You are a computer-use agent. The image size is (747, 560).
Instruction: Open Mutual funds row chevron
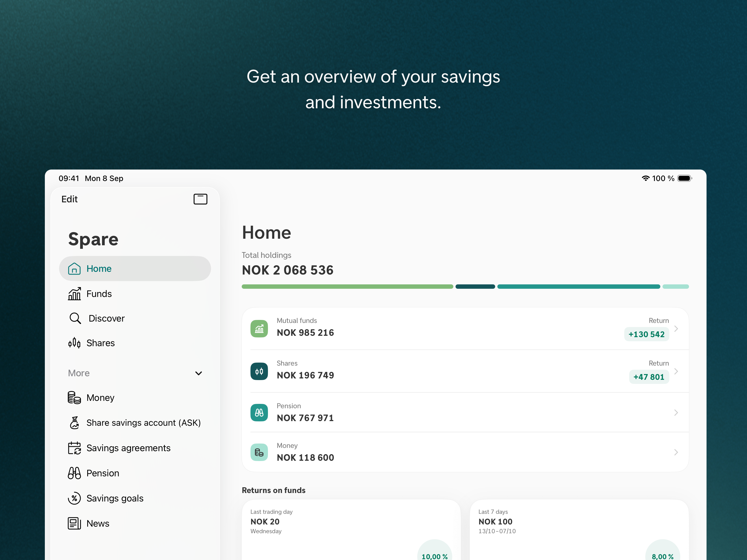coord(676,328)
